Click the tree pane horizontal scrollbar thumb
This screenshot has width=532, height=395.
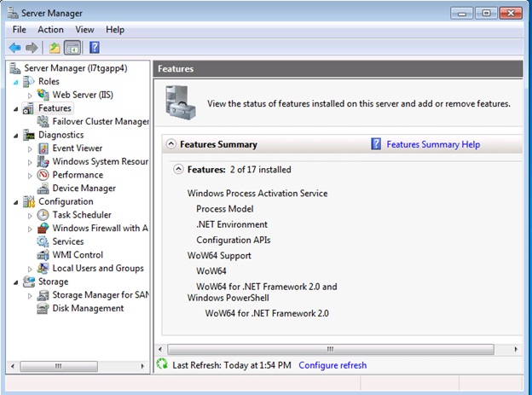[x=59, y=366]
